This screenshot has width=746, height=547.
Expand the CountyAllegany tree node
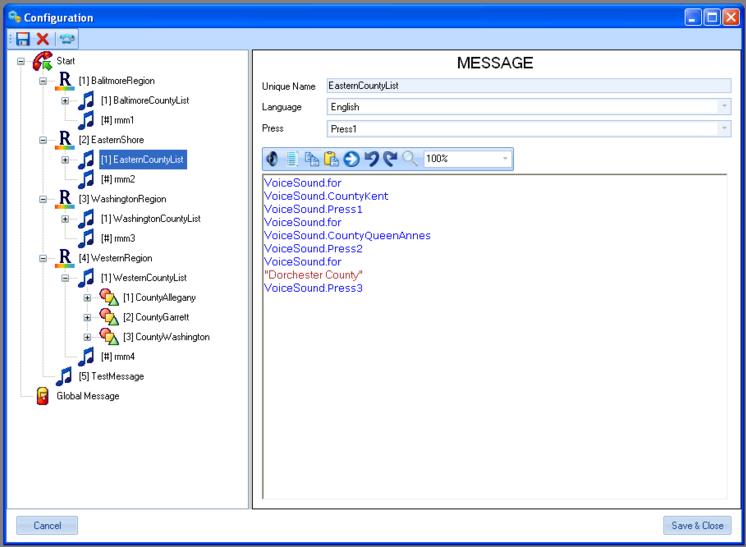click(x=87, y=297)
